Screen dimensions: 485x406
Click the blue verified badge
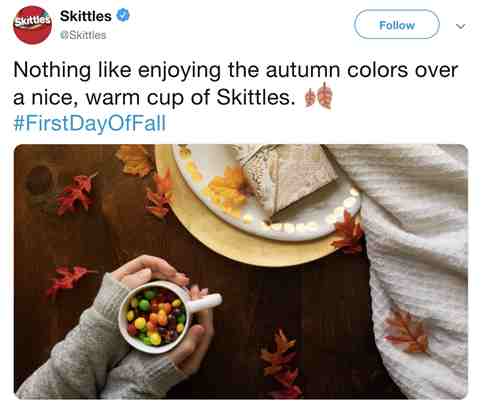pos(123,15)
